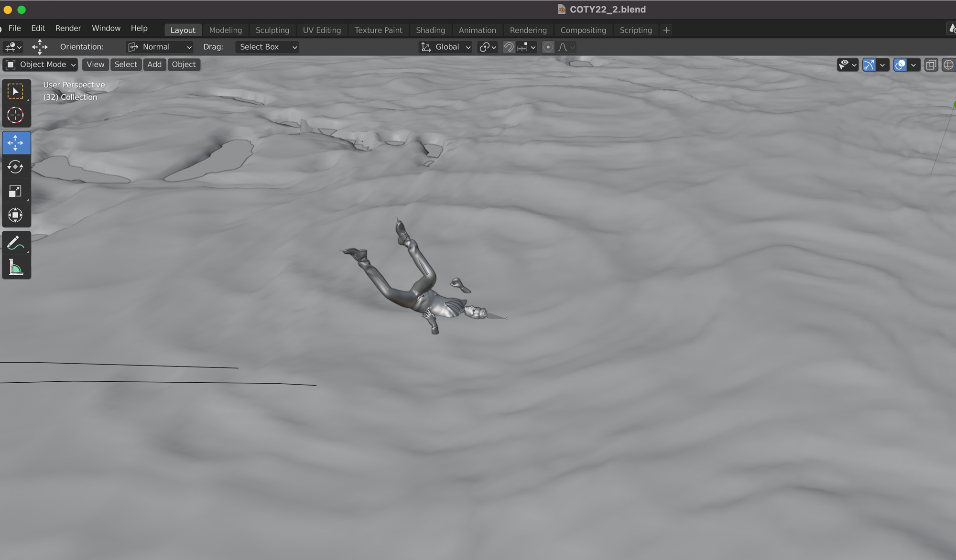The width and height of the screenshot is (956, 560).
Task: Open the Object Mode dropdown
Action: coord(41,65)
